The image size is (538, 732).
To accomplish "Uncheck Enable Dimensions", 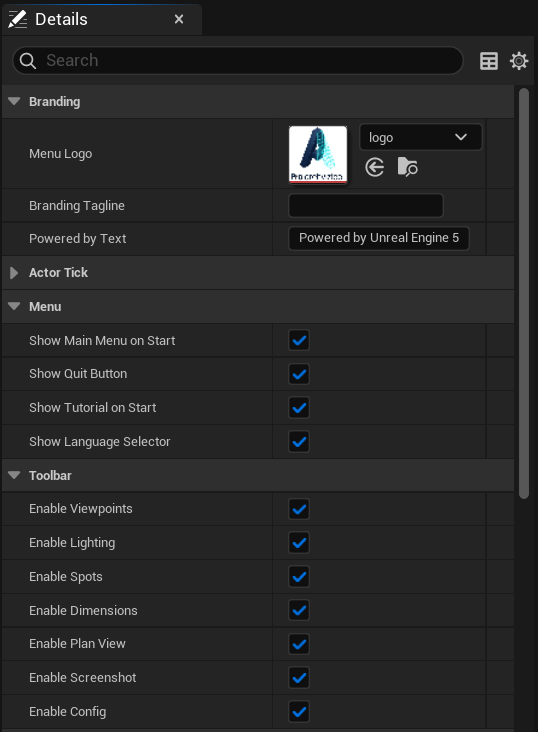I will [x=299, y=610].
